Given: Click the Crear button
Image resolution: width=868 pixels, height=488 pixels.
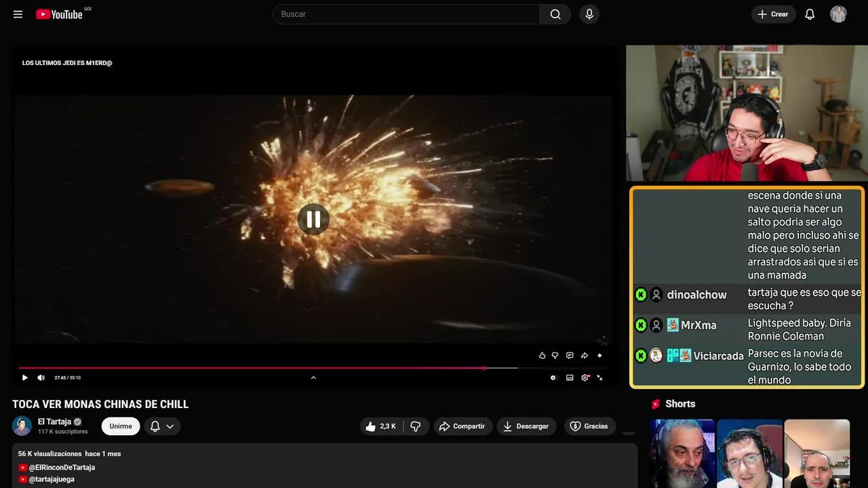Looking at the screenshot, I should coord(773,14).
